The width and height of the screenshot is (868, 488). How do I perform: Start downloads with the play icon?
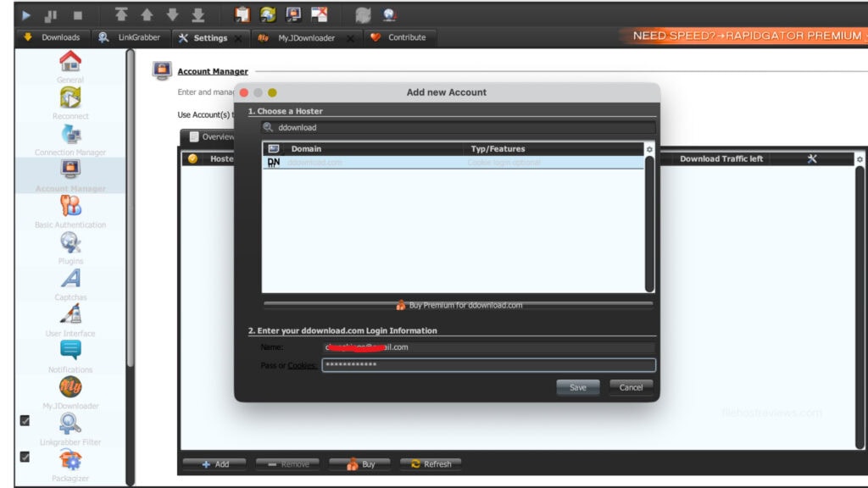(x=25, y=15)
